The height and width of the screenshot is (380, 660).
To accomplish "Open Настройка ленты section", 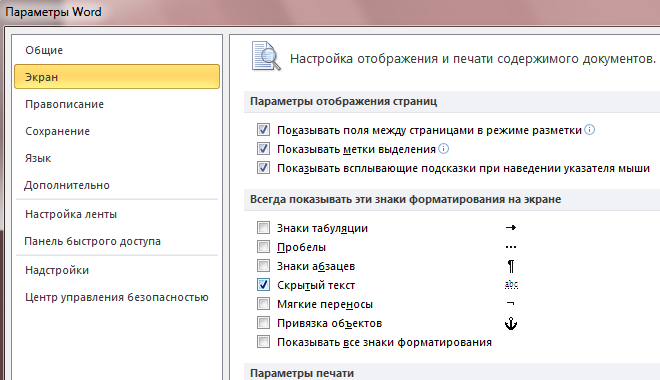I will [117, 214].
